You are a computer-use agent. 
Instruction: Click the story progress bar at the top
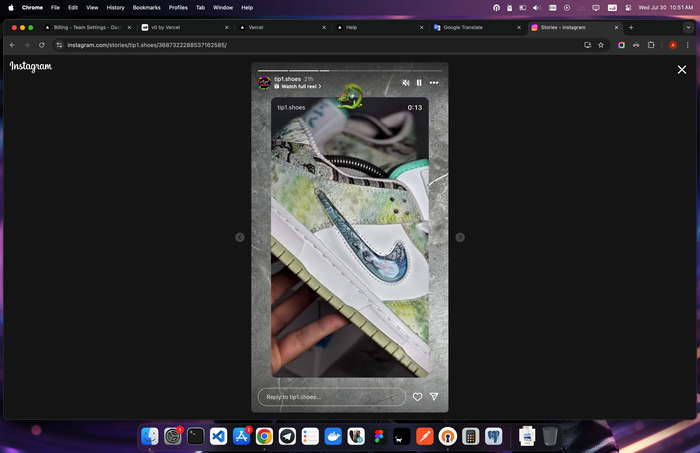point(350,71)
